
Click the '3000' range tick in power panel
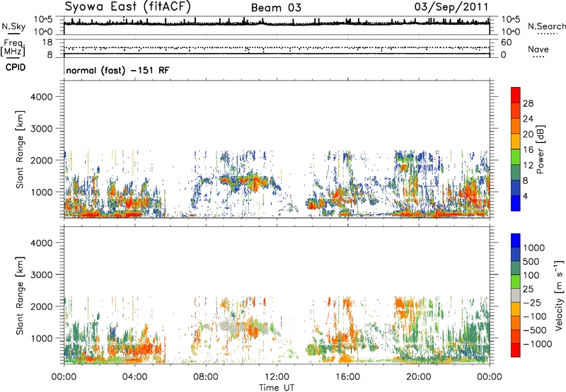pos(42,129)
